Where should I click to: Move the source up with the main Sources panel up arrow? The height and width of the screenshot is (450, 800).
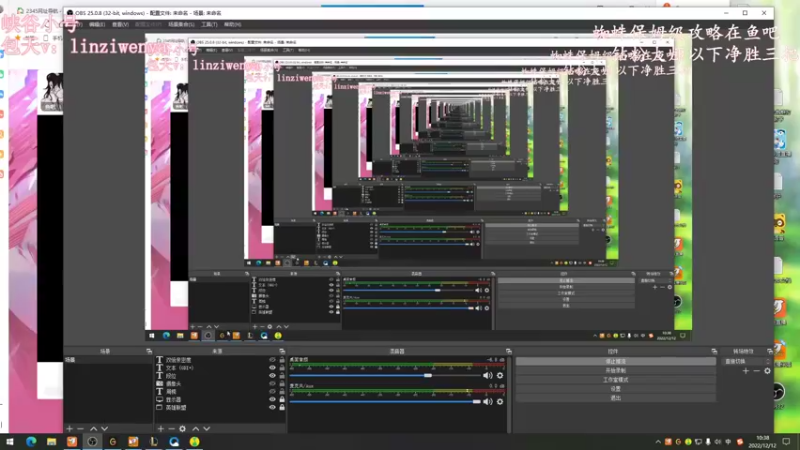195,429
